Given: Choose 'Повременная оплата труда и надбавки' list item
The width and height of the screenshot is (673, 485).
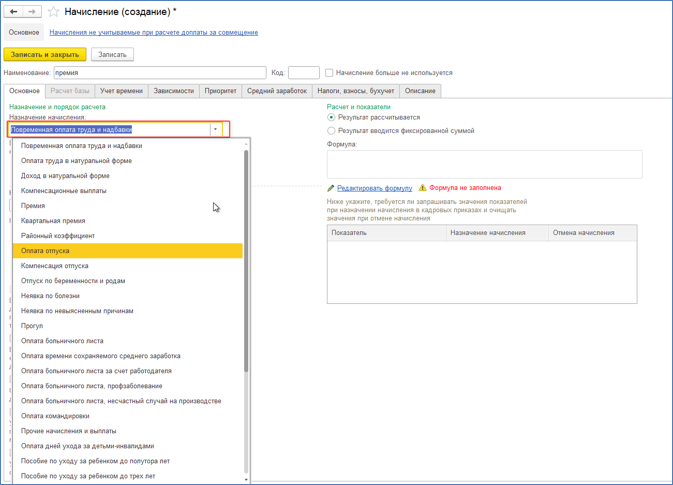Looking at the screenshot, I should (128, 146).
